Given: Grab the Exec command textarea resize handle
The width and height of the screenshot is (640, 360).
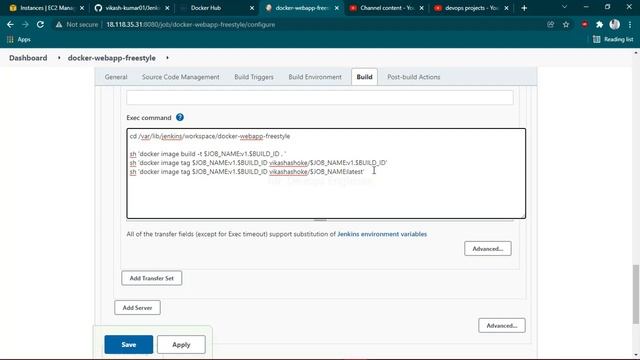Looking at the screenshot, I should (x=522, y=215).
